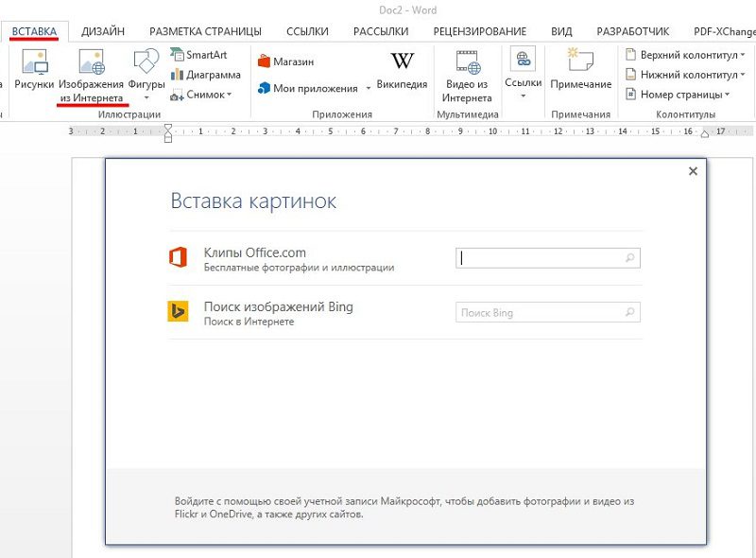Click the Изображения из Интернета icon
The width and height of the screenshot is (756, 558).
tap(92, 62)
